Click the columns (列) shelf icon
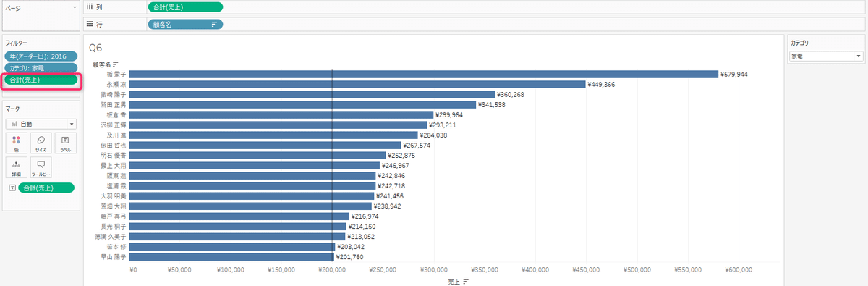 90,7
